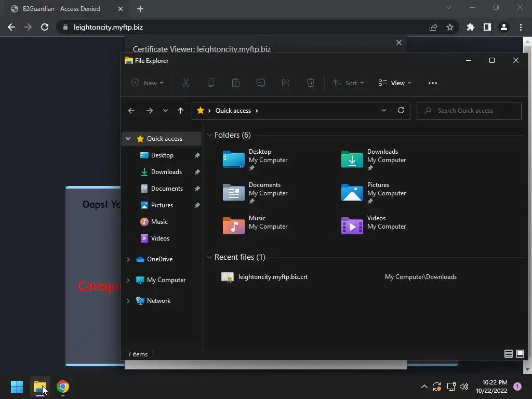The width and height of the screenshot is (532, 399).
Task: Click the share page icon in address bar
Action: pos(433,27)
